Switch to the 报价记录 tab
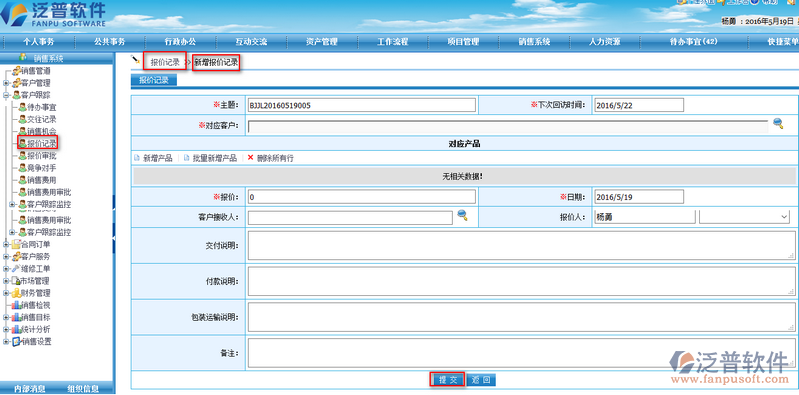The height and width of the screenshot is (395, 799). pyautogui.click(x=153, y=80)
